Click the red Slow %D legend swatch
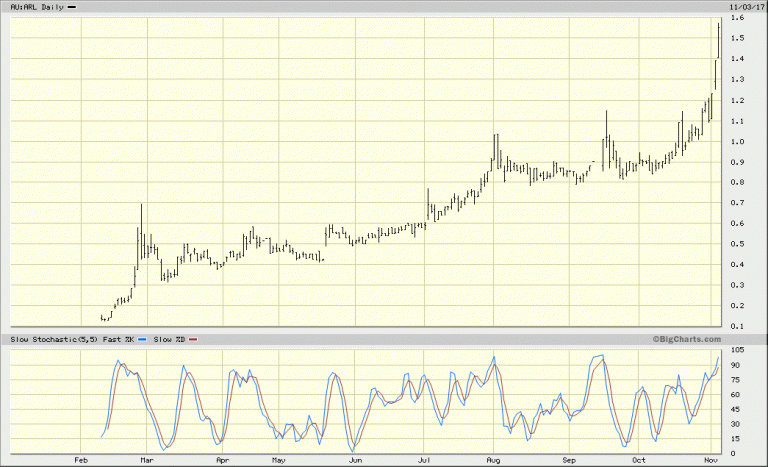 [193, 340]
